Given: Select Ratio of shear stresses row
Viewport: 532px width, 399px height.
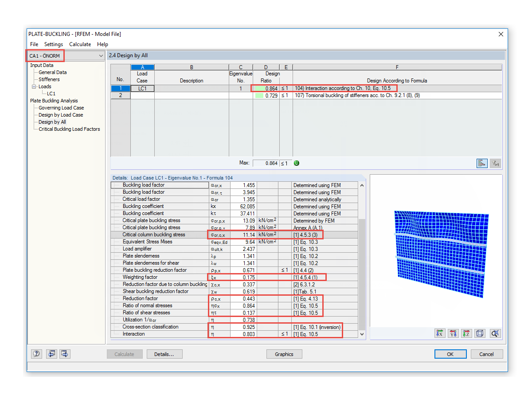Looking at the screenshot, I should pos(234,313).
